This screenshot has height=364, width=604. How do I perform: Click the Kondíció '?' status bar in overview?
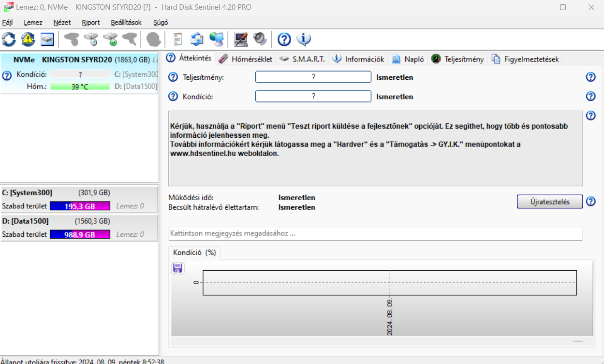(313, 96)
